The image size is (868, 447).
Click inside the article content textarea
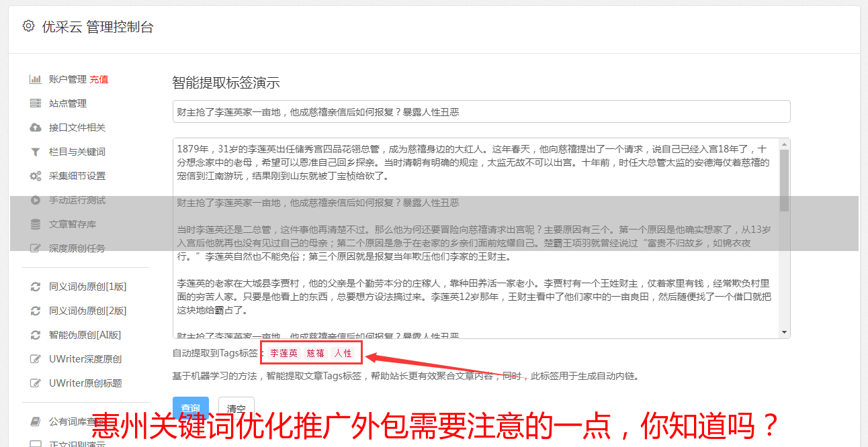point(476,238)
